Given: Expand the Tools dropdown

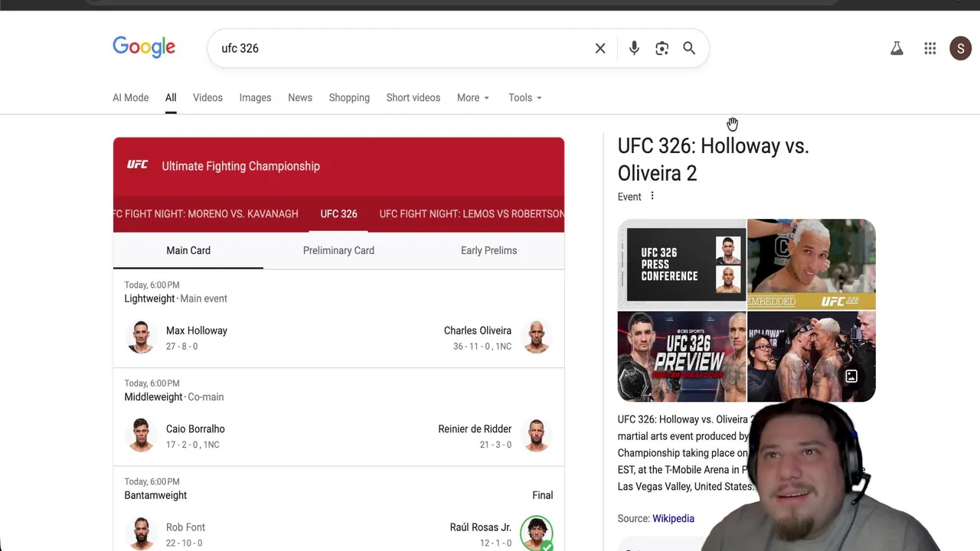Looking at the screenshot, I should (x=525, y=98).
